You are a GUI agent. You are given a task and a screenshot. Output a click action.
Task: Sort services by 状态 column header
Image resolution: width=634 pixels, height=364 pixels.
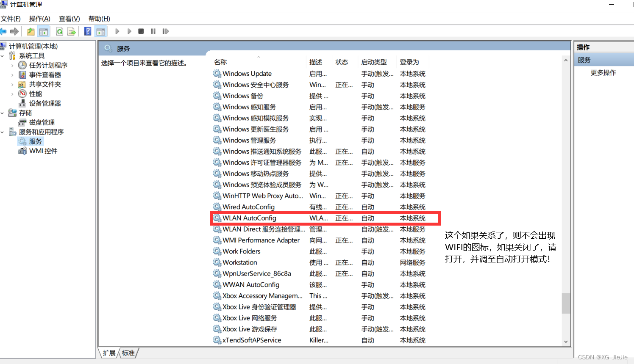[x=345, y=62]
